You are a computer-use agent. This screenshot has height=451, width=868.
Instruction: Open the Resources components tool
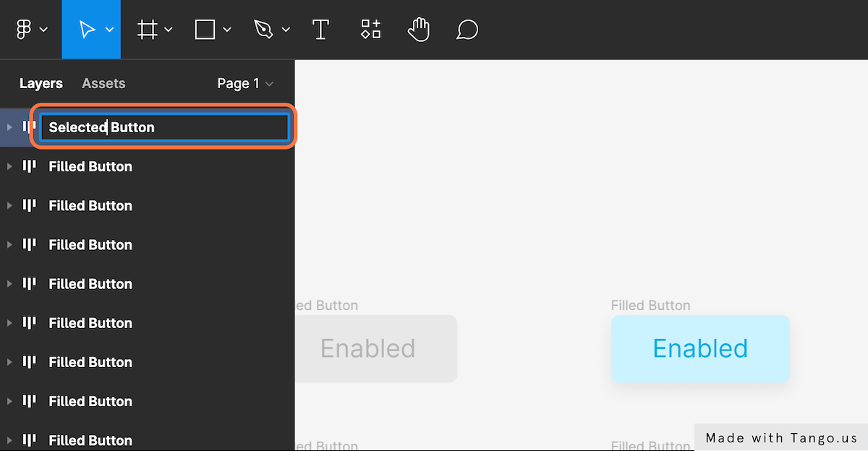[x=371, y=30]
